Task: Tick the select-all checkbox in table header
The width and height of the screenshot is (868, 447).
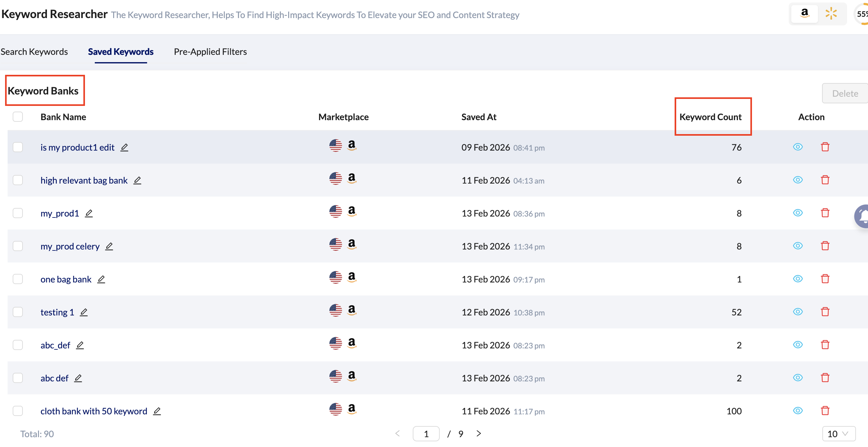Action: click(x=17, y=117)
